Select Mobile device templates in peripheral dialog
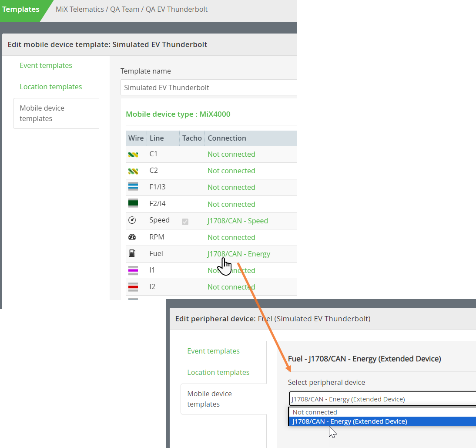 click(224, 399)
